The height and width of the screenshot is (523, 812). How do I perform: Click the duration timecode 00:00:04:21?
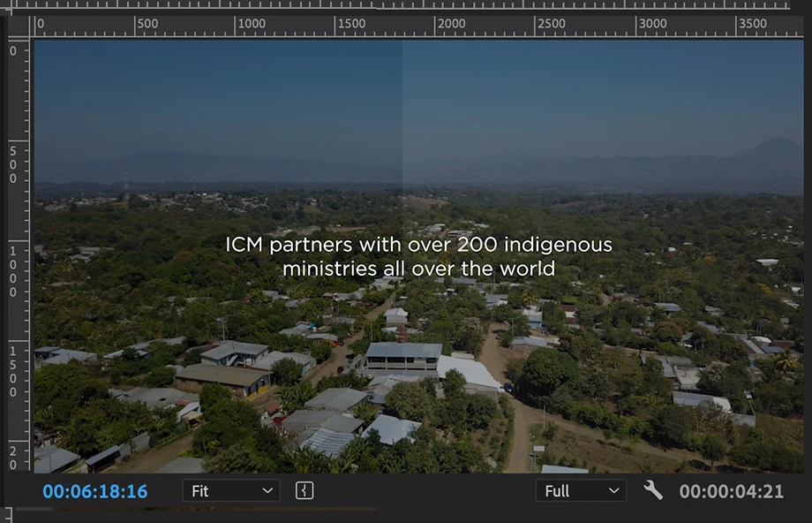[x=731, y=491]
